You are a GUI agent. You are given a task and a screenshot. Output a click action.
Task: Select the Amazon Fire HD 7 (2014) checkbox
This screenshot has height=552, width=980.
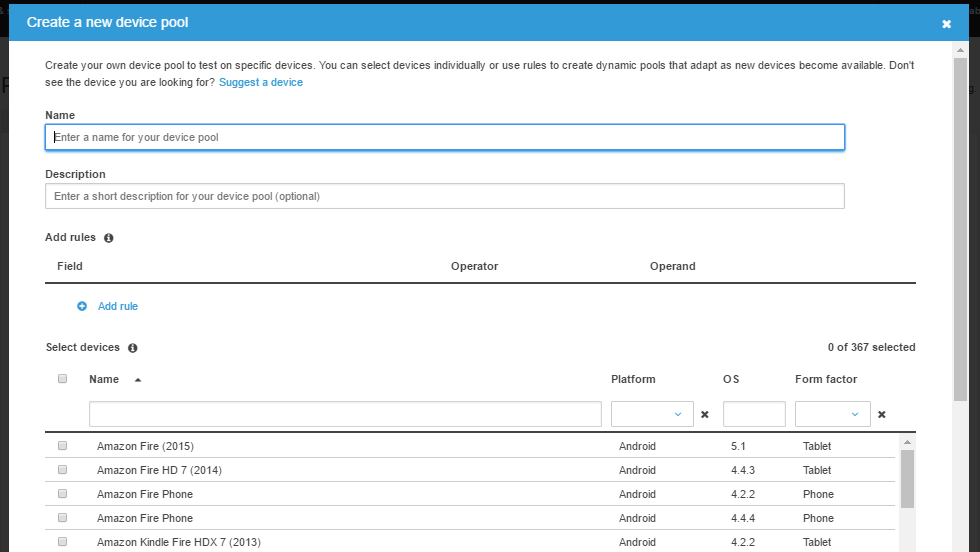[x=62, y=470]
